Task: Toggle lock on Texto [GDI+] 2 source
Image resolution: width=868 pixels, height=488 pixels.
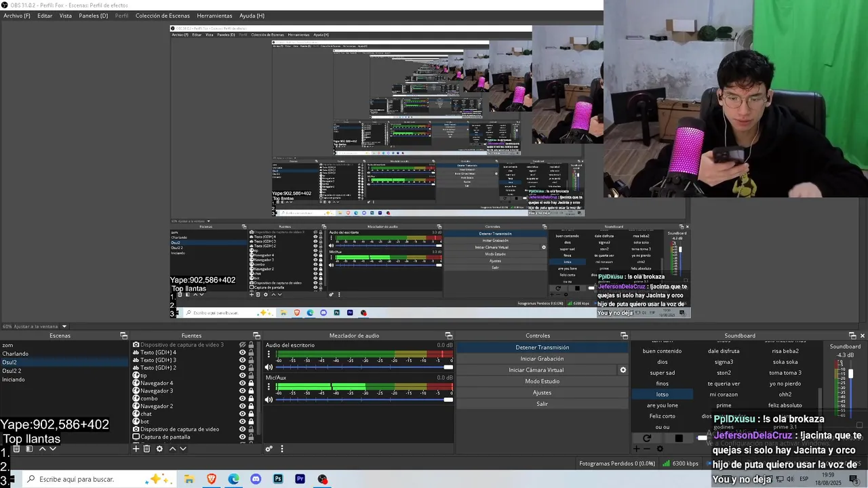Action: (251, 368)
